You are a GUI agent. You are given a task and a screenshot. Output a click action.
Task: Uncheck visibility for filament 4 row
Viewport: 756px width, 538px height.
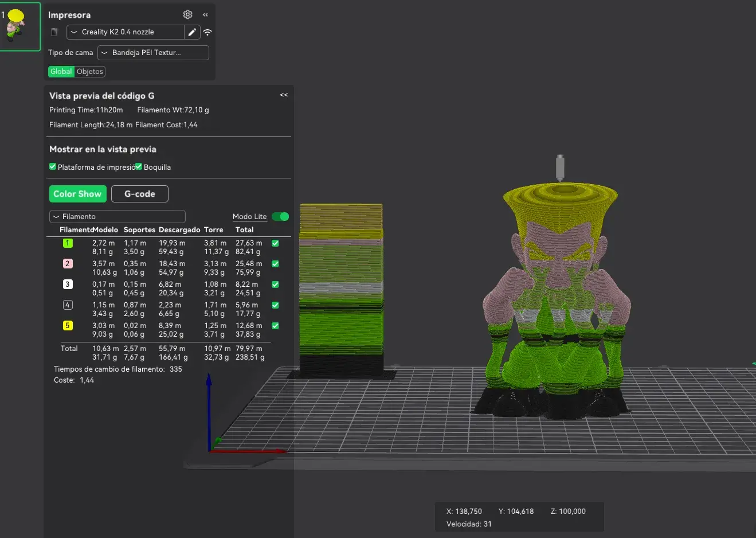[275, 305]
